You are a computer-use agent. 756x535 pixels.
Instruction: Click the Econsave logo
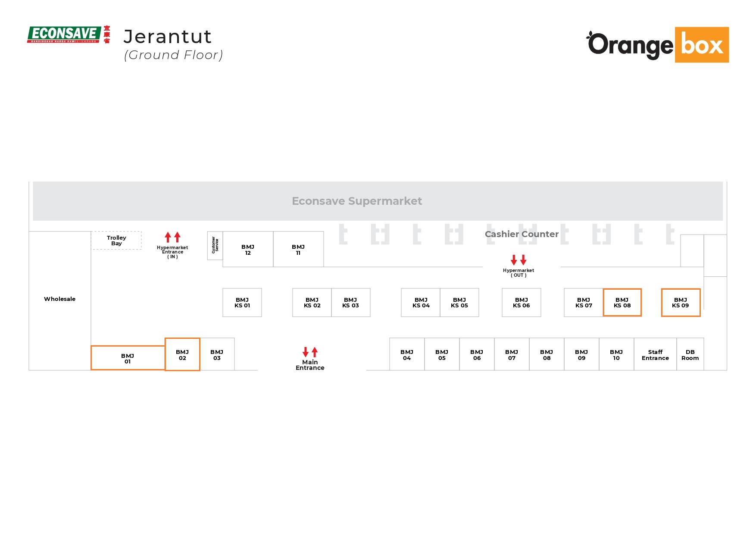pyautogui.click(x=68, y=34)
